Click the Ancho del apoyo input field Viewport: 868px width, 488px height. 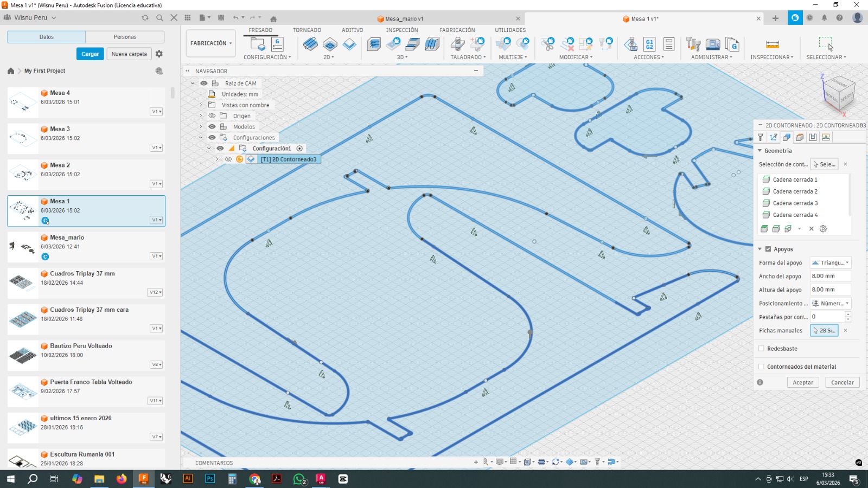829,276
